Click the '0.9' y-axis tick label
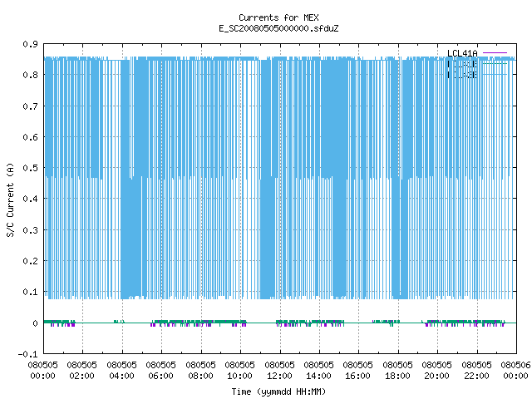The image size is (532, 399). tap(30, 44)
